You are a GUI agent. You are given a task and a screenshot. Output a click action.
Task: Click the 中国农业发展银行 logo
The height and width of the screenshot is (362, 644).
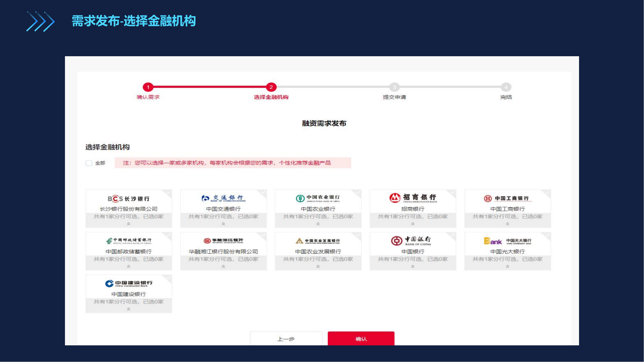point(318,241)
